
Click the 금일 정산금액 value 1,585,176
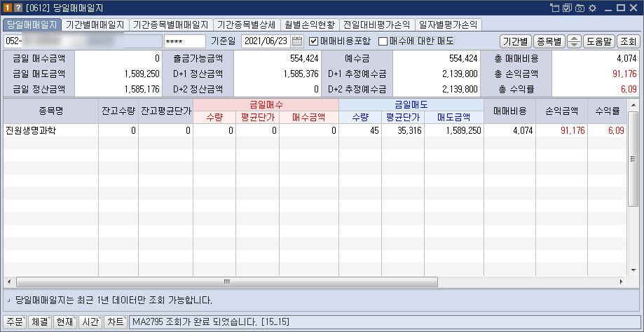[142, 89]
